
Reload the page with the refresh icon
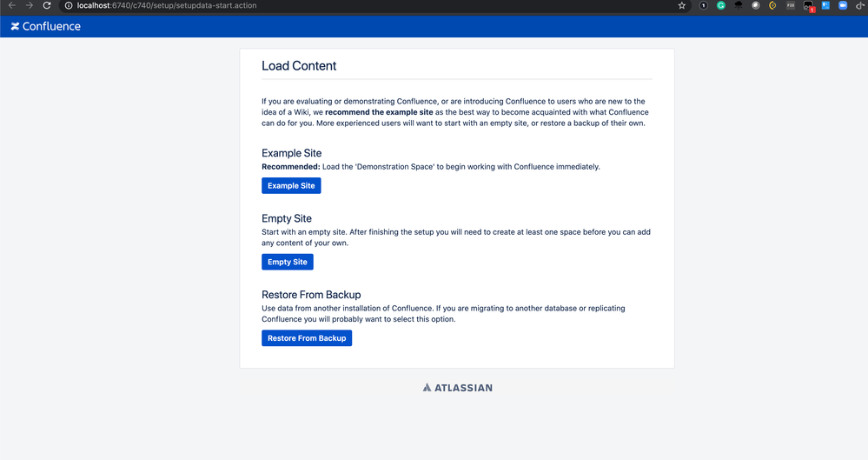click(47, 5)
